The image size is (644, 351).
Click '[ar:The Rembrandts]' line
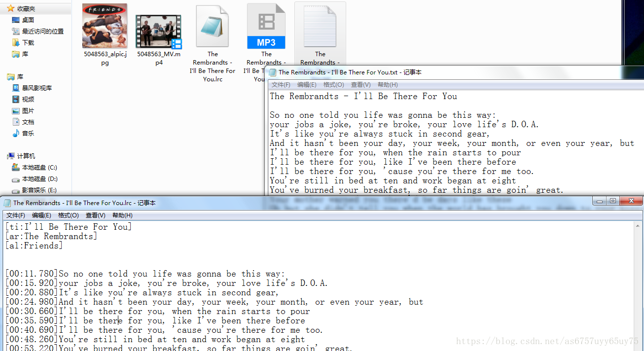point(51,236)
